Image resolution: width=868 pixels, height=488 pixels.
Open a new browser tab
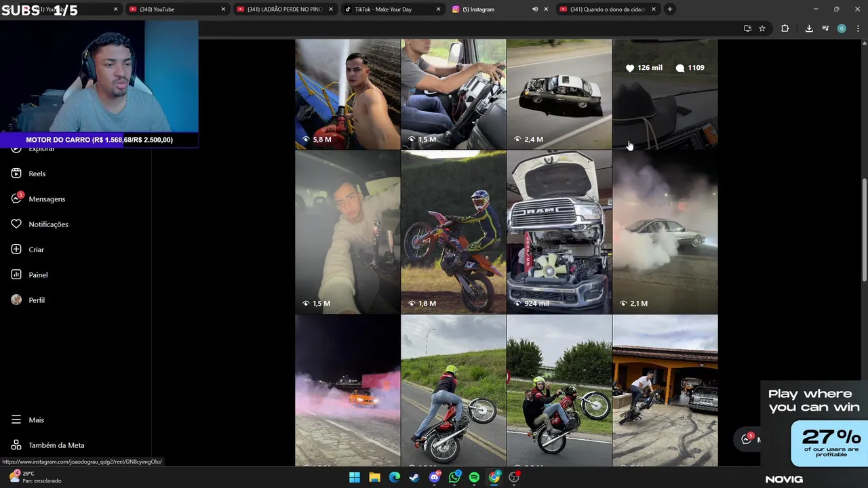tap(669, 9)
